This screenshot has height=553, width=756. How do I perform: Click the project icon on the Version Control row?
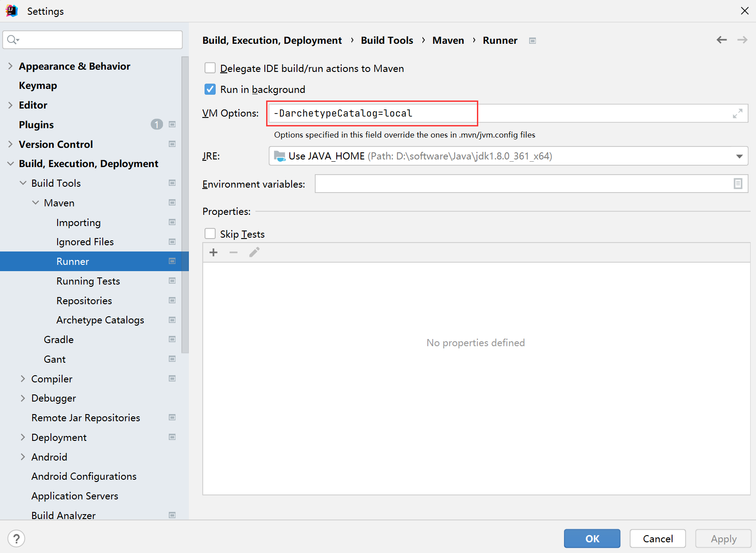click(172, 144)
